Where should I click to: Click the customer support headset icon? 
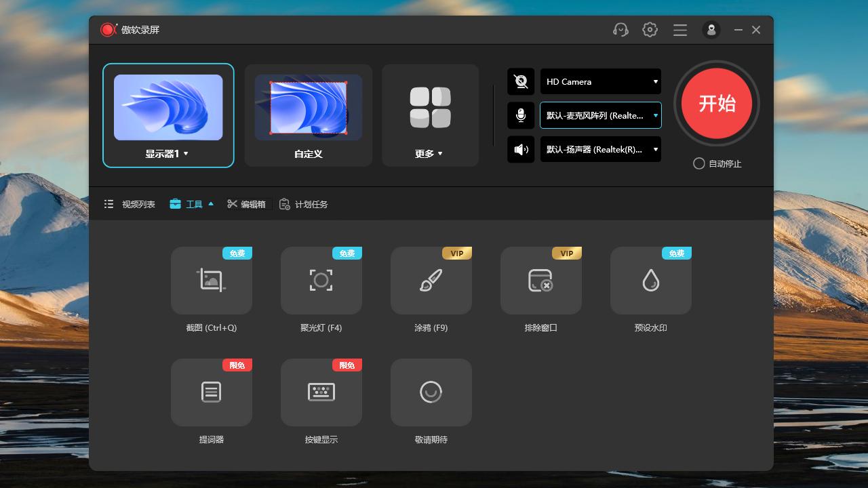pos(620,30)
